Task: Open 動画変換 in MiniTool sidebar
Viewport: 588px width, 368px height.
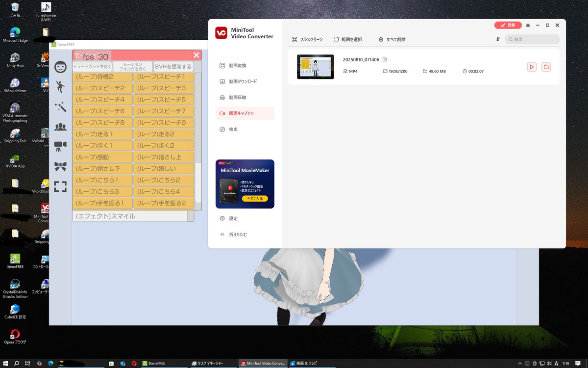Action: pos(245,66)
